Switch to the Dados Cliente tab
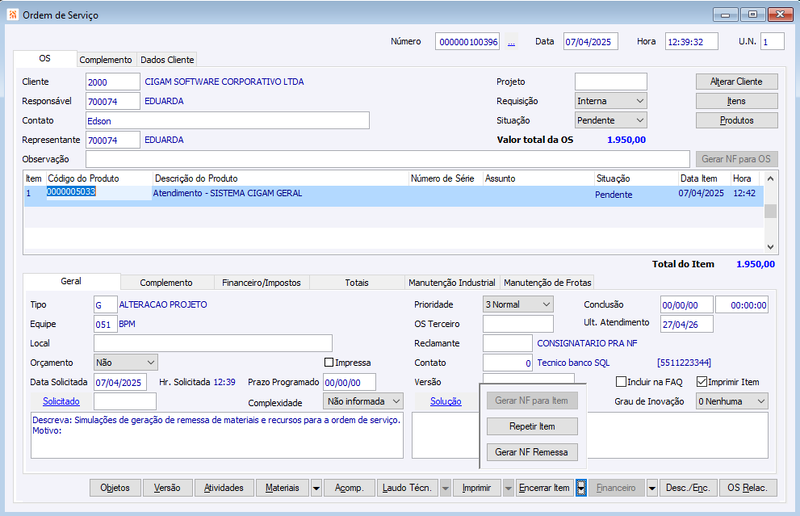 [167, 60]
